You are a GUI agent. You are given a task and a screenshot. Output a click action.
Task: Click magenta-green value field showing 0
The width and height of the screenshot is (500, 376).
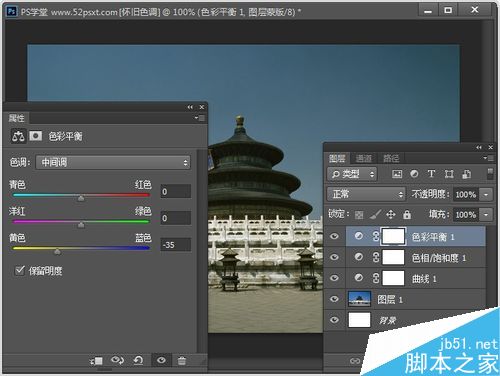pos(176,218)
